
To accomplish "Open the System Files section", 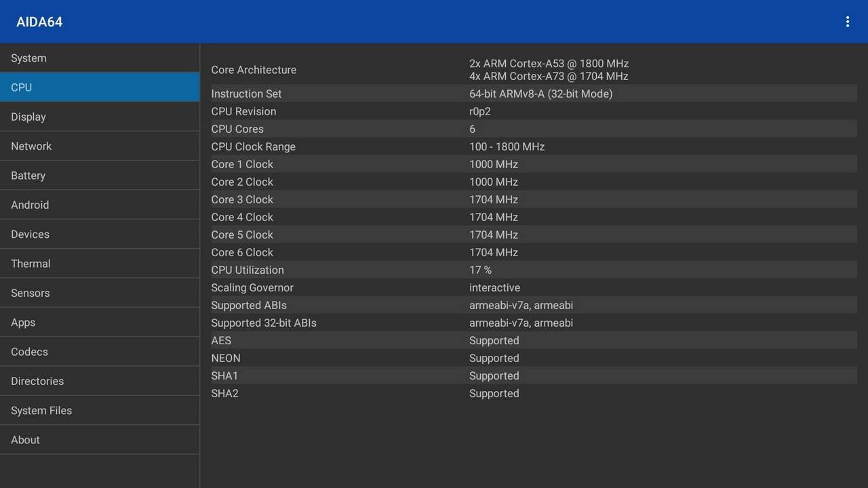I will (100, 411).
